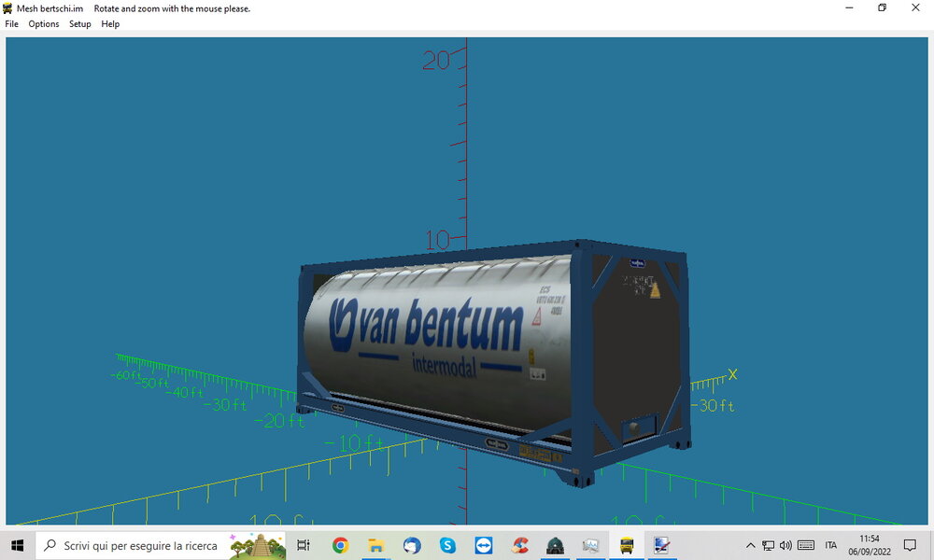Open Task View from the taskbar
Image resolution: width=934 pixels, height=560 pixels.
304,545
